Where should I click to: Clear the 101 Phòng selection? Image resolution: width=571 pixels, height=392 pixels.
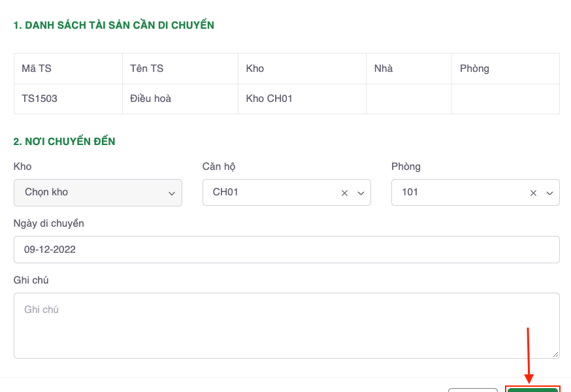533,193
